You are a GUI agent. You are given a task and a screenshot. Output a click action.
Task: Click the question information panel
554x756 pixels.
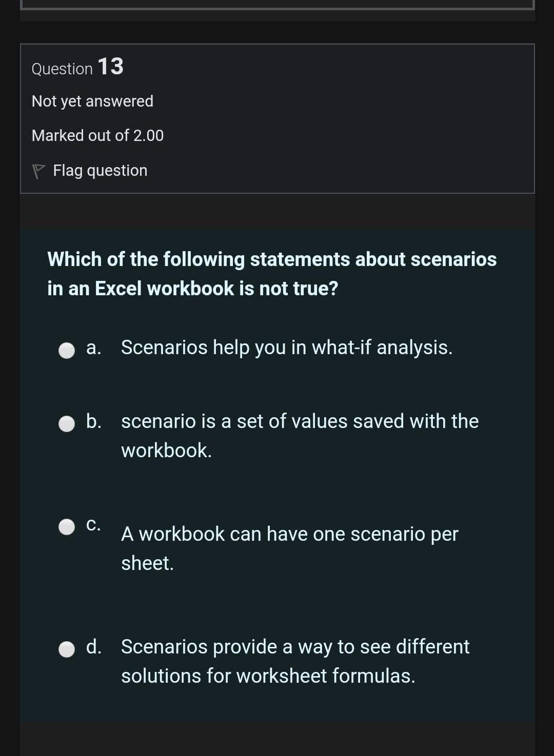click(277, 119)
